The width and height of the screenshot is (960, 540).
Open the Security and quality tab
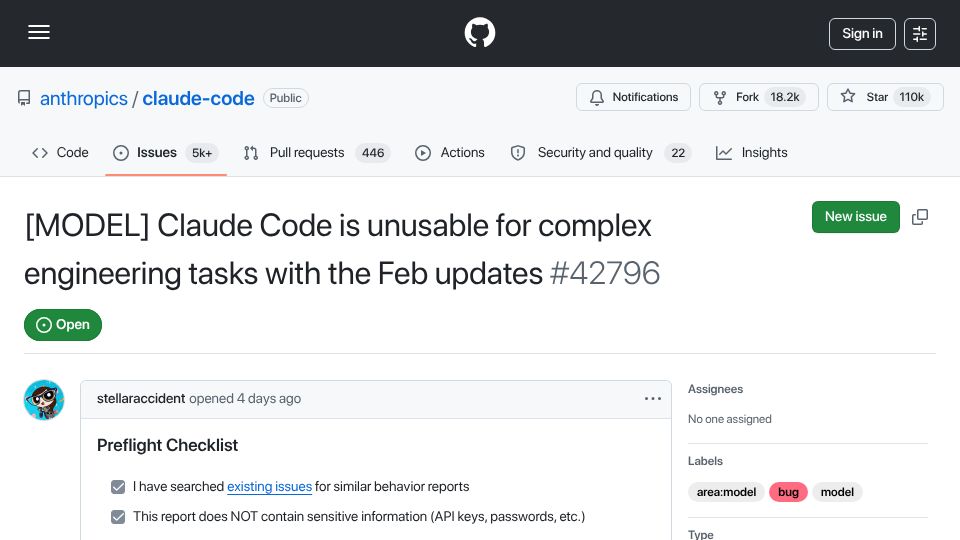(600, 152)
